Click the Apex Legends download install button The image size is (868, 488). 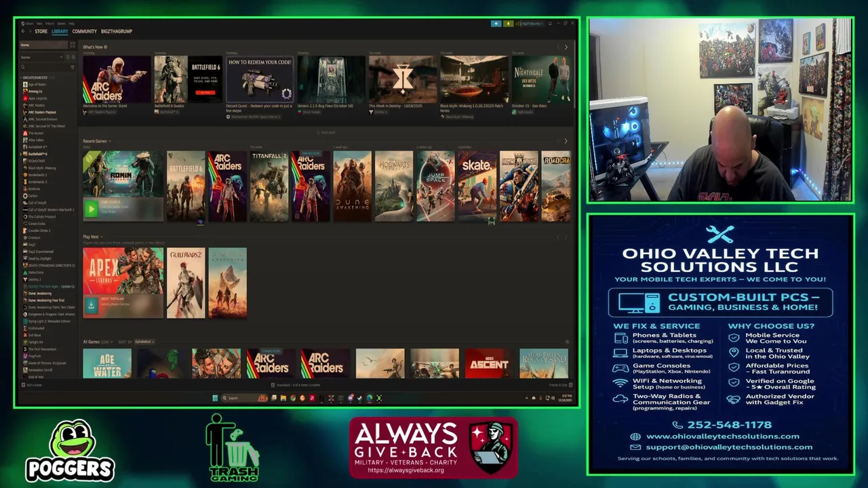(x=91, y=306)
